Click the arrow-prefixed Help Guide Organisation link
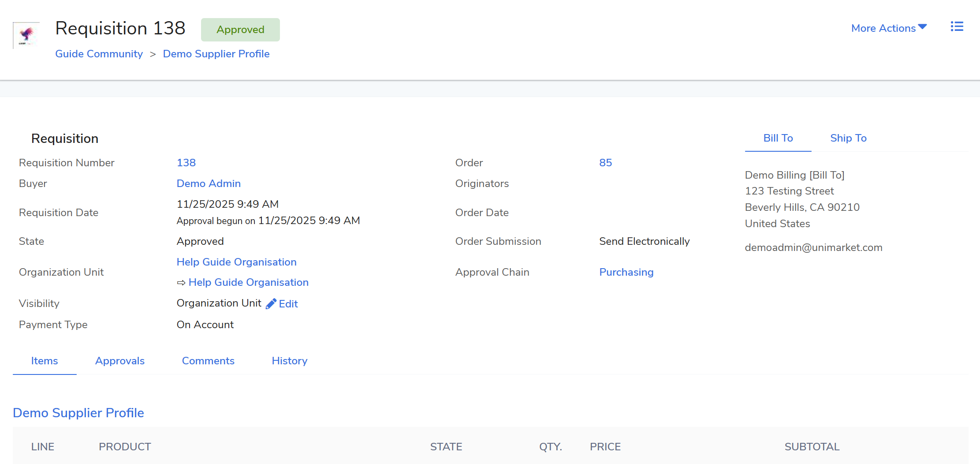This screenshot has height=464, width=980. (248, 282)
